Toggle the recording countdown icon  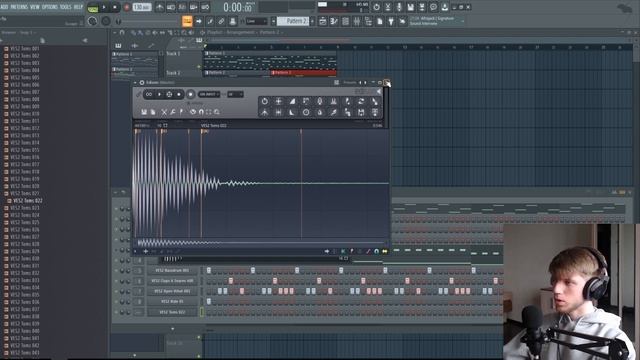tap(182, 7)
